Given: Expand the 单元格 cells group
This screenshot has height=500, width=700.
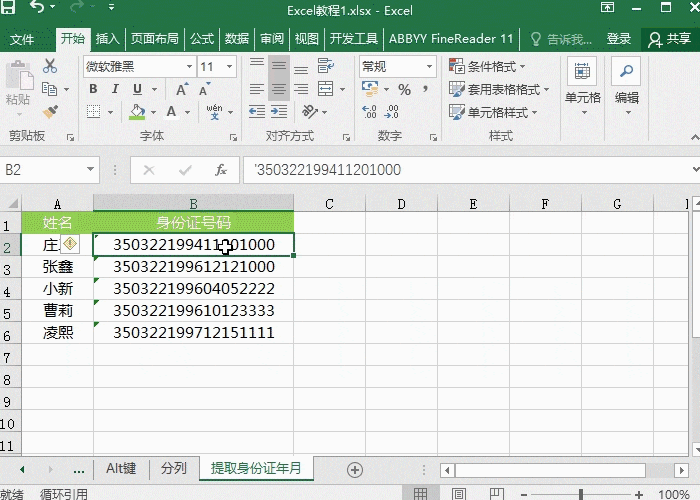Looking at the screenshot, I should click(583, 86).
